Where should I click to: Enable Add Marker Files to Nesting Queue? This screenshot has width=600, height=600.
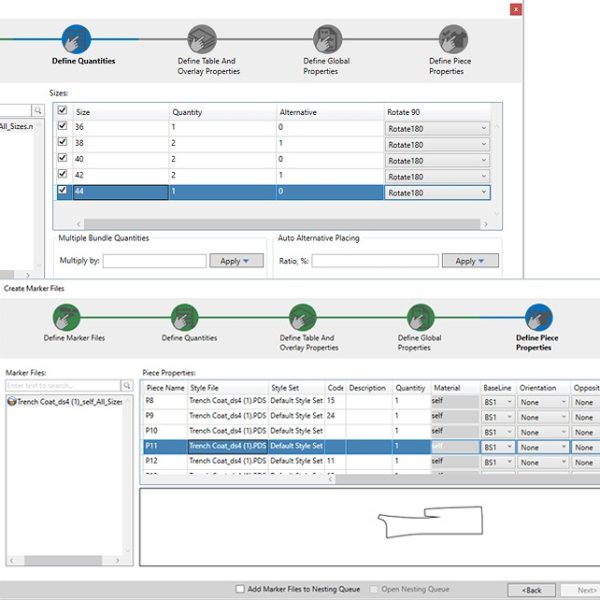click(x=240, y=589)
